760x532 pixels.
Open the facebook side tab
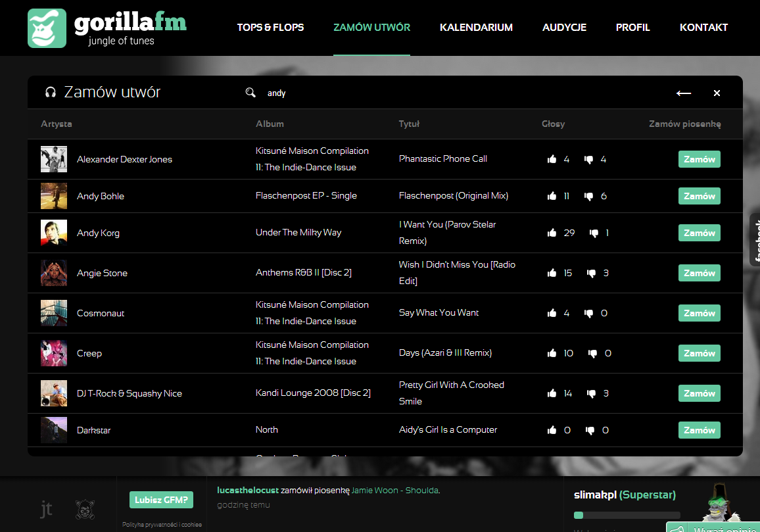click(x=755, y=239)
